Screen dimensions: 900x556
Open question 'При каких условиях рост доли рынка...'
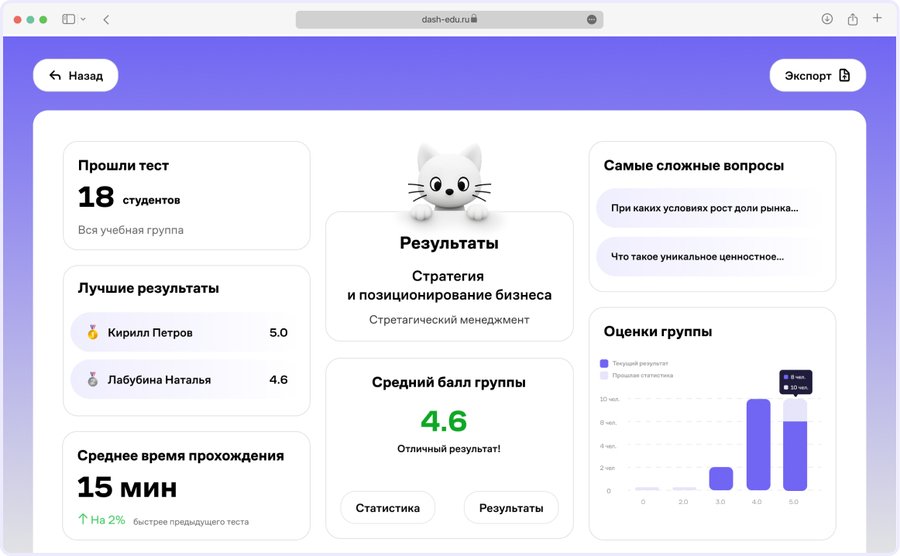(x=711, y=208)
